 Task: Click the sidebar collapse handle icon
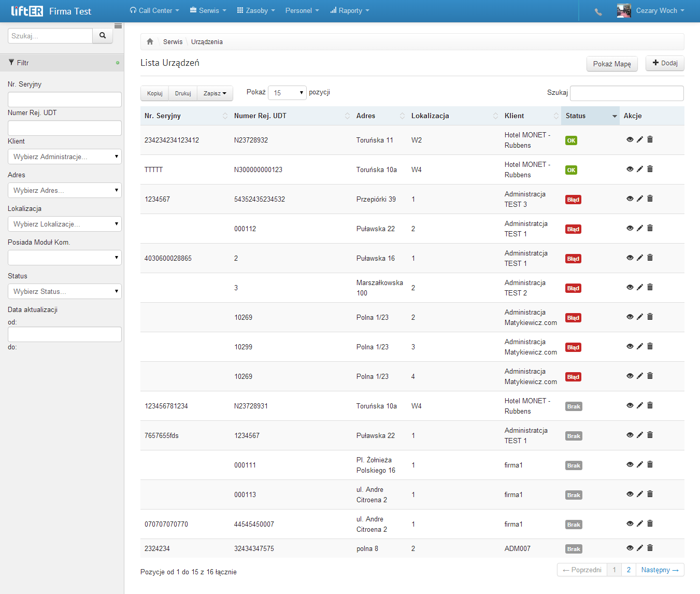(118, 26)
